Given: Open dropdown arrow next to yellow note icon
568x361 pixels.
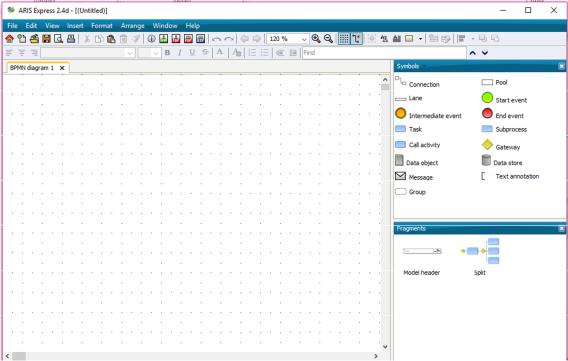Looking at the screenshot, I should click(420, 39).
